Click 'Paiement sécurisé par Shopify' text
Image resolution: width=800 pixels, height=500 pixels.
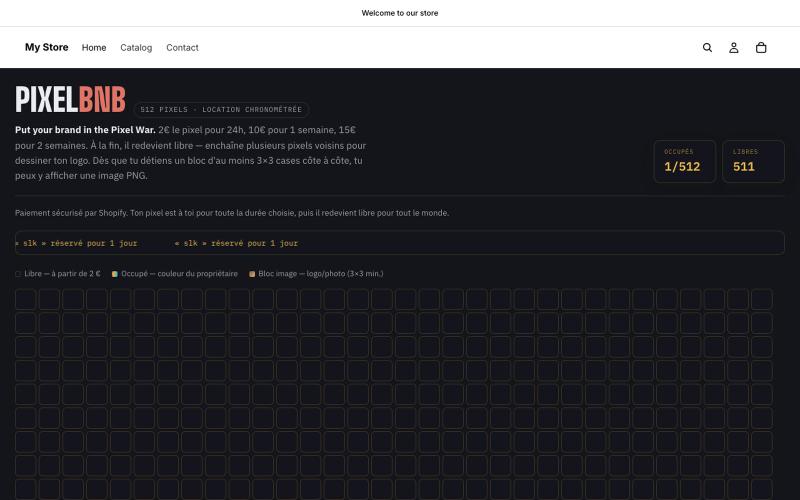71,213
